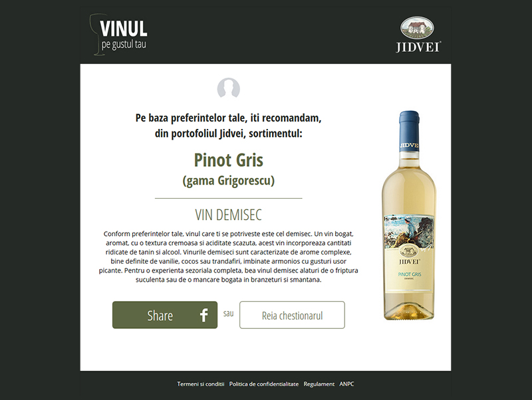Open the ANPC footer link

pyautogui.click(x=346, y=384)
